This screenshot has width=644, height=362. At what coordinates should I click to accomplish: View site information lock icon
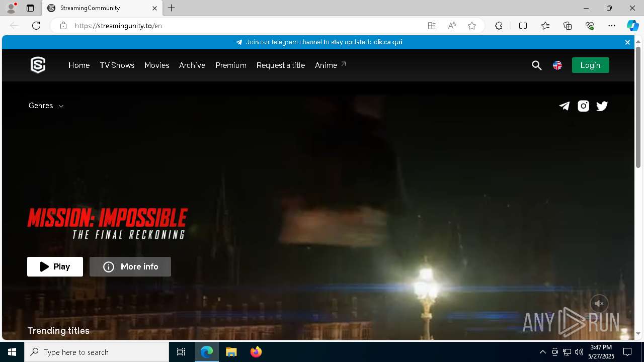tap(63, 26)
